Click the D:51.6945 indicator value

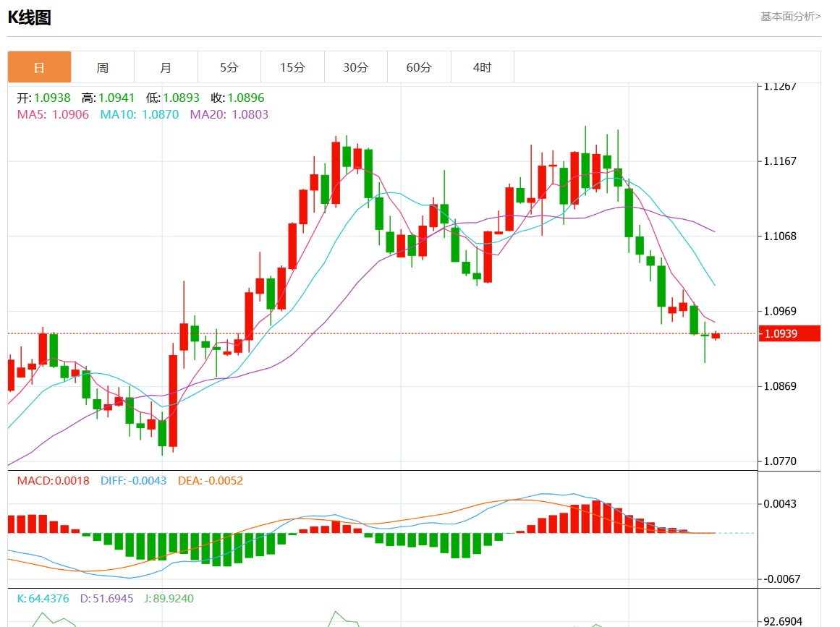coord(106,599)
